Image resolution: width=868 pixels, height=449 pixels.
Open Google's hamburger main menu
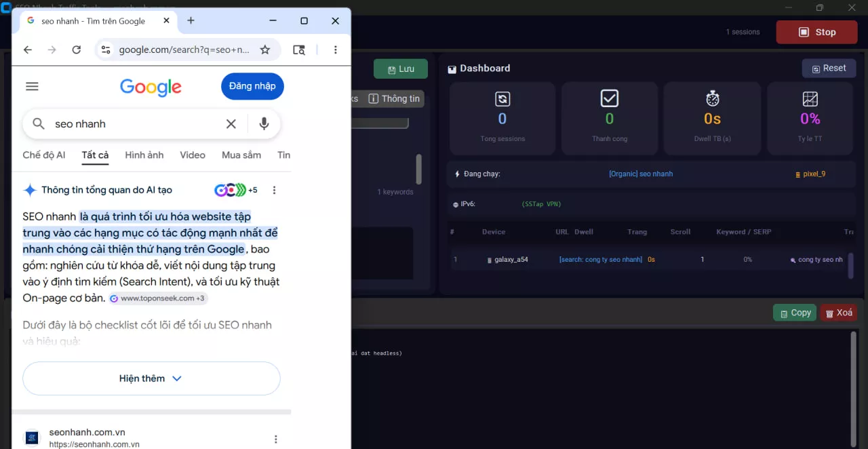[x=32, y=86]
